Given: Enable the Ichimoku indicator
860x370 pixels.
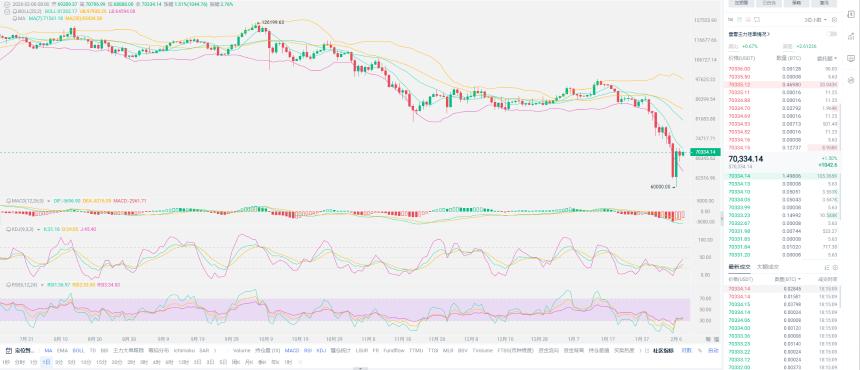Looking at the screenshot, I should (x=184, y=350).
